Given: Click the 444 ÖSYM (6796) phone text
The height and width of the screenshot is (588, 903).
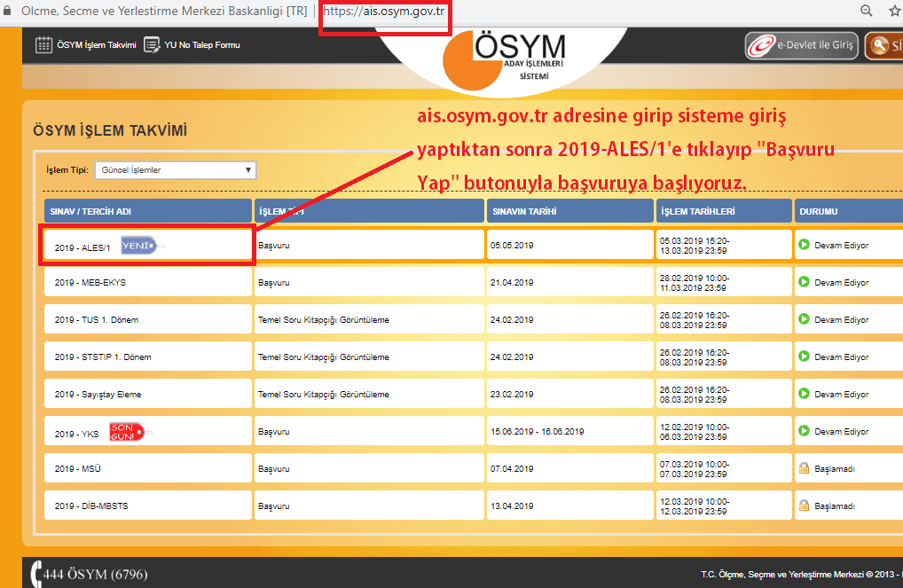Looking at the screenshot, I should 96,574.
